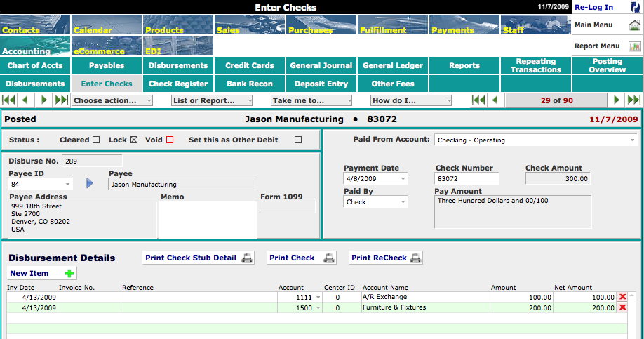Click the Main Menu house icon
Viewport: 644px width, 339px height.
coord(635,25)
